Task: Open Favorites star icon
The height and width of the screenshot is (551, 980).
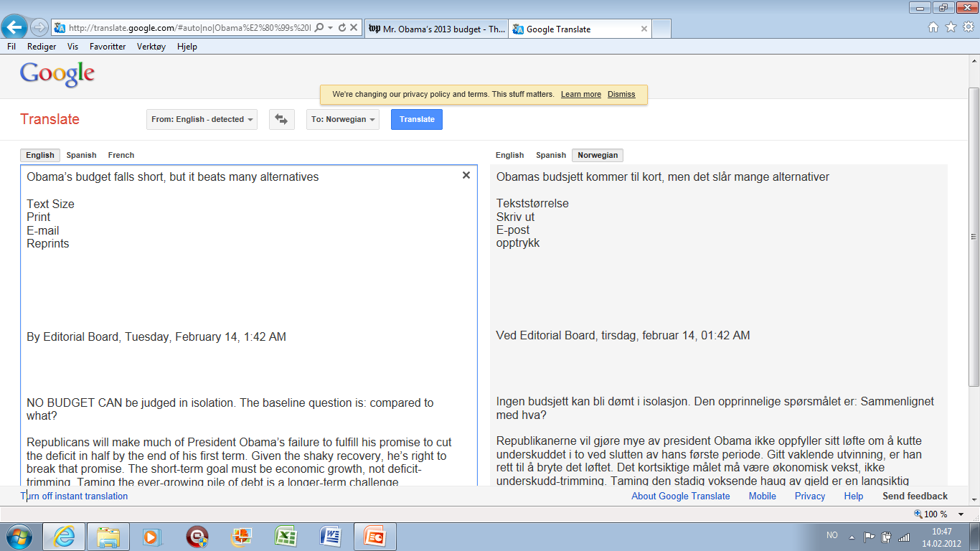Action: [951, 27]
